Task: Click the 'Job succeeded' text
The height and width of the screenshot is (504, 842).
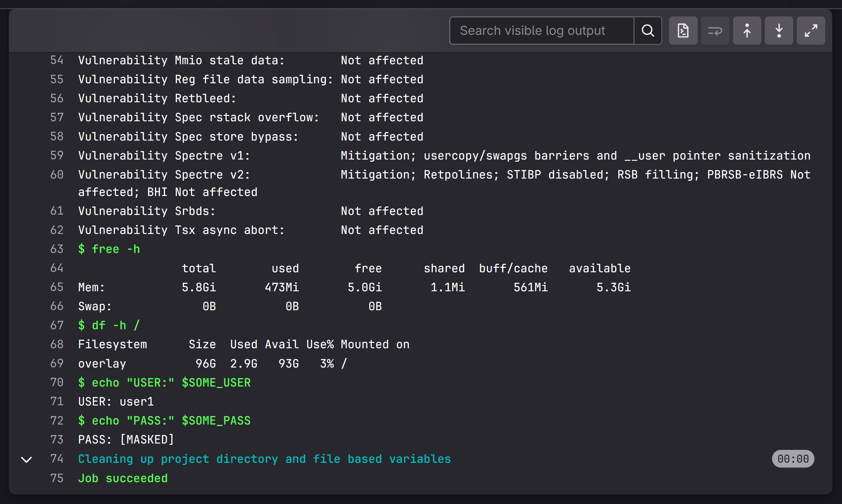Action: pos(123,478)
